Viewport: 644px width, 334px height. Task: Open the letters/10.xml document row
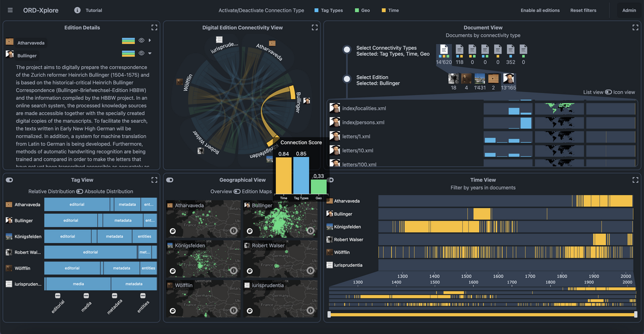coord(357,150)
